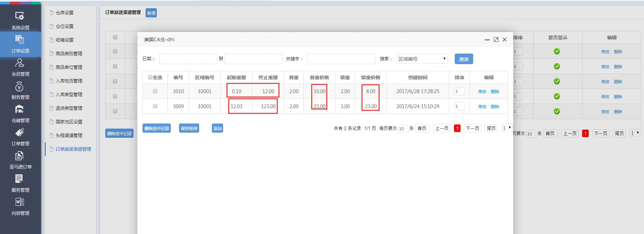The height and width of the screenshot is (234, 644).
Task: Check the row 3009 checkbox
Action: coord(155,106)
